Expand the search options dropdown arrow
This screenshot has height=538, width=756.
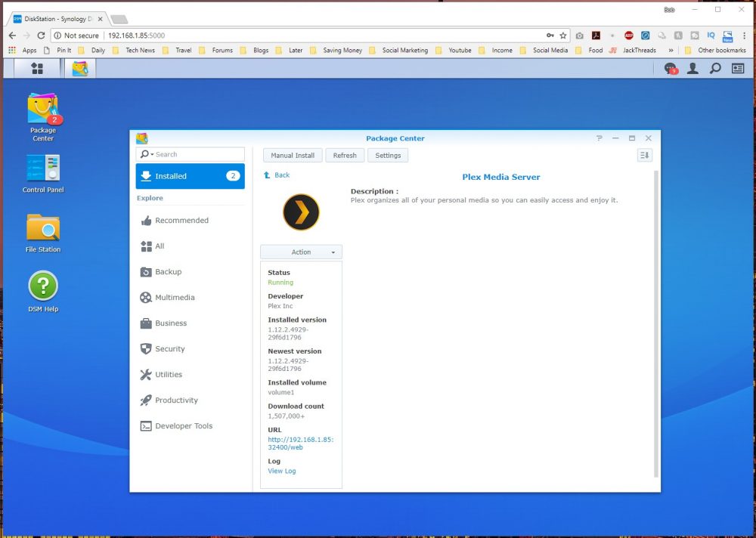coord(153,155)
